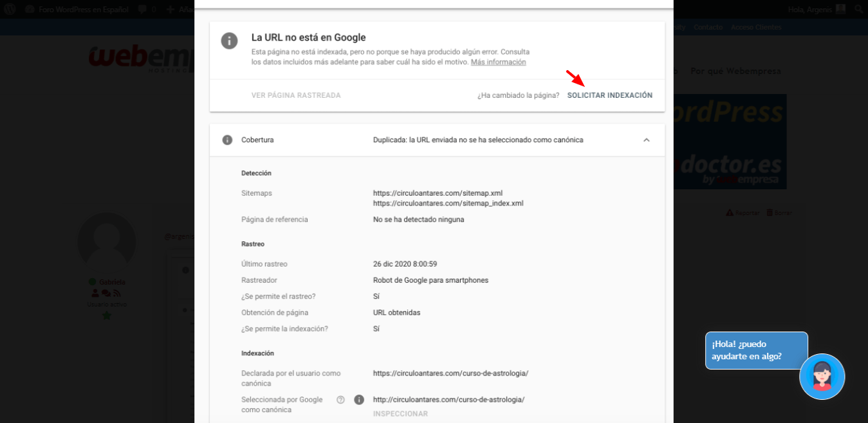Click the 'Detección' section heading
This screenshot has height=423, width=868.
tap(256, 173)
